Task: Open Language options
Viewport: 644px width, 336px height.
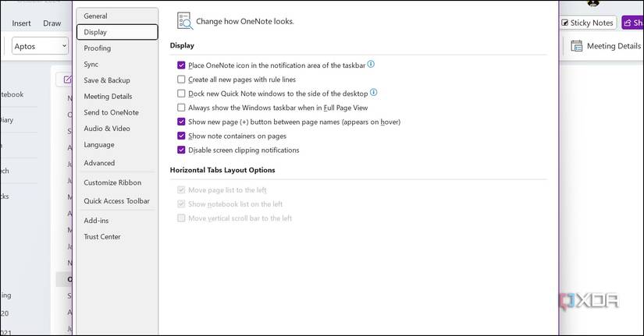Action: (x=117, y=144)
